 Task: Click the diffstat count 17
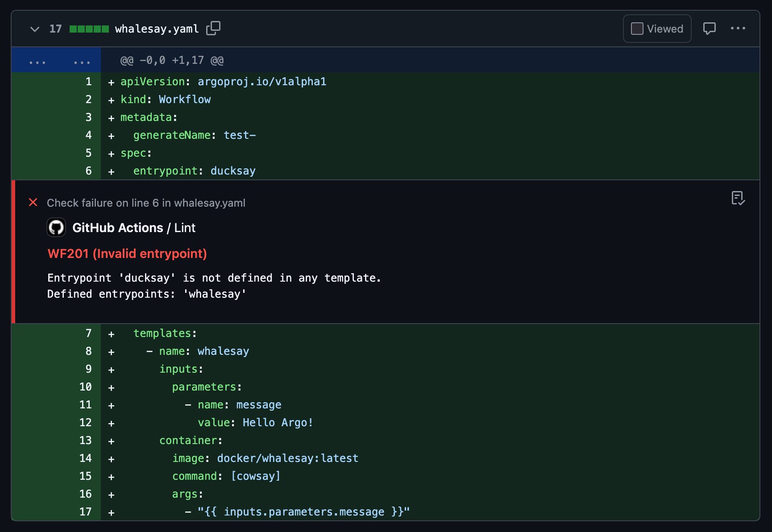pos(55,29)
